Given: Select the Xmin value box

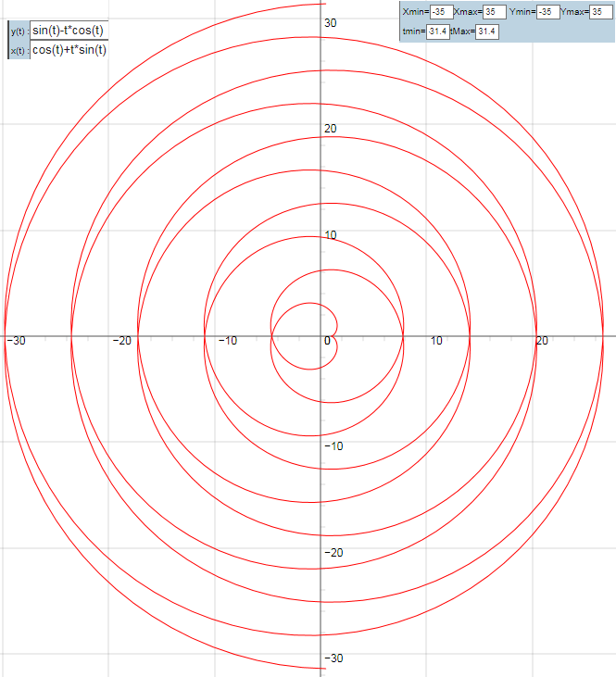Looking at the screenshot, I should [x=440, y=12].
